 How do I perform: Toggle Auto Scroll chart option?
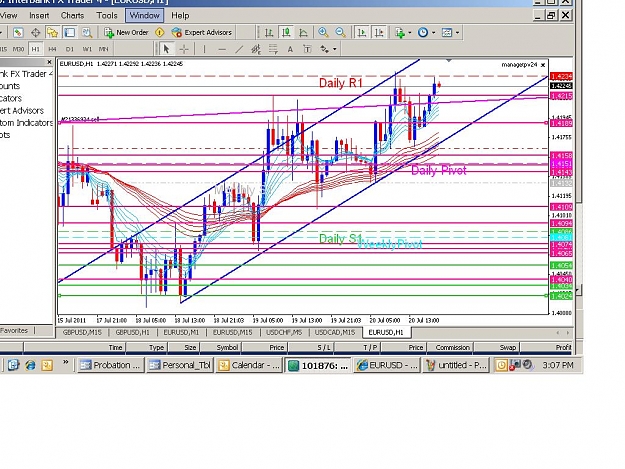click(x=362, y=33)
